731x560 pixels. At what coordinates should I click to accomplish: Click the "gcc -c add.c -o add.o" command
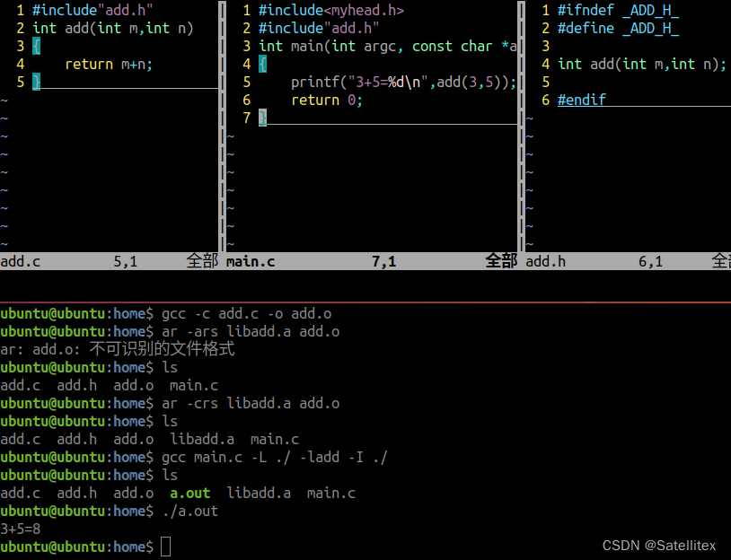click(247, 314)
